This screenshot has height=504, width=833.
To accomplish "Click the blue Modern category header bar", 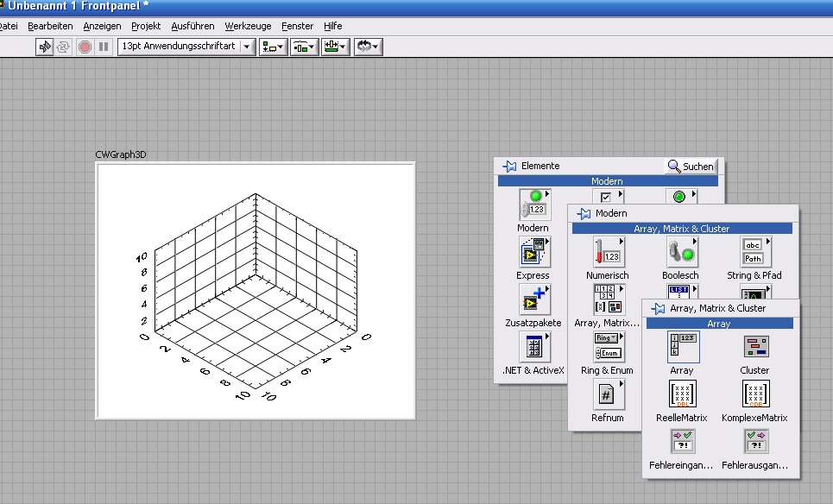I will click(608, 181).
